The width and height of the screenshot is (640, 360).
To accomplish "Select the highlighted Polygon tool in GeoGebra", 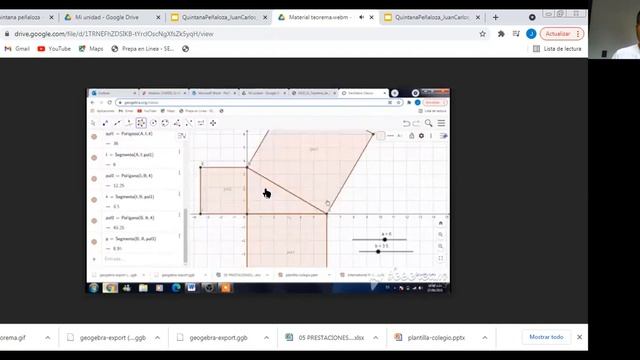I will [141, 123].
